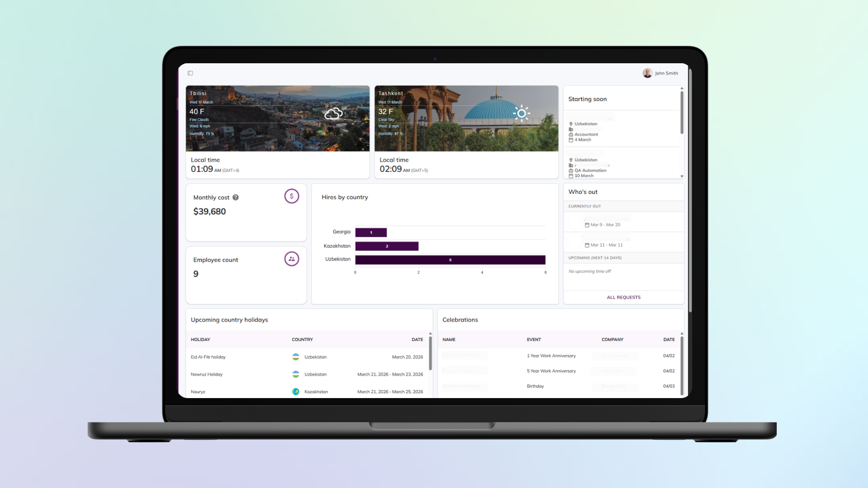Viewport: 868px width, 488px height.
Task: Select the Accountant starting soon entry
Action: point(586,134)
